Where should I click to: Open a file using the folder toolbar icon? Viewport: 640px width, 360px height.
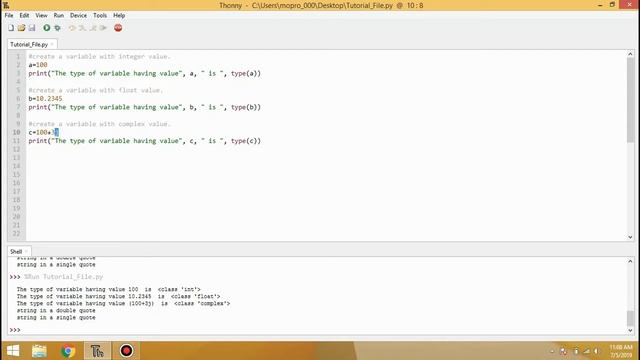pyautogui.click(x=21, y=28)
